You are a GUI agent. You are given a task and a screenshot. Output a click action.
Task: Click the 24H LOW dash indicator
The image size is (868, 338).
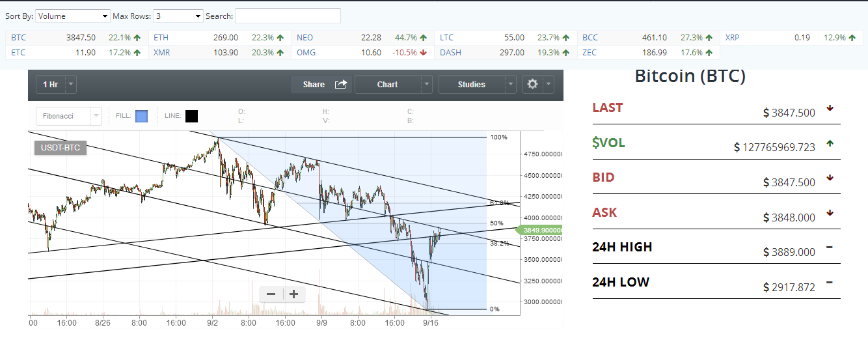click(830, 282)
